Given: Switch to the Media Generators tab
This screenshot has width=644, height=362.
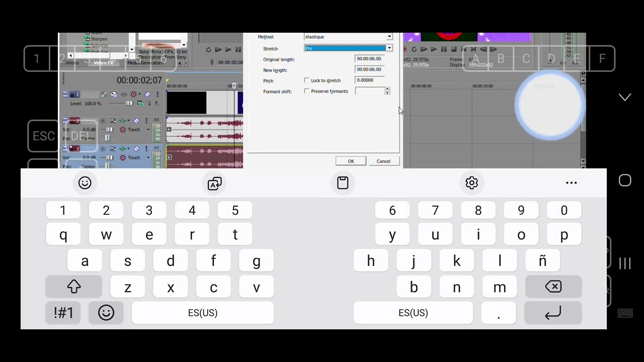Looking at the screenshot, I should 145,63.
